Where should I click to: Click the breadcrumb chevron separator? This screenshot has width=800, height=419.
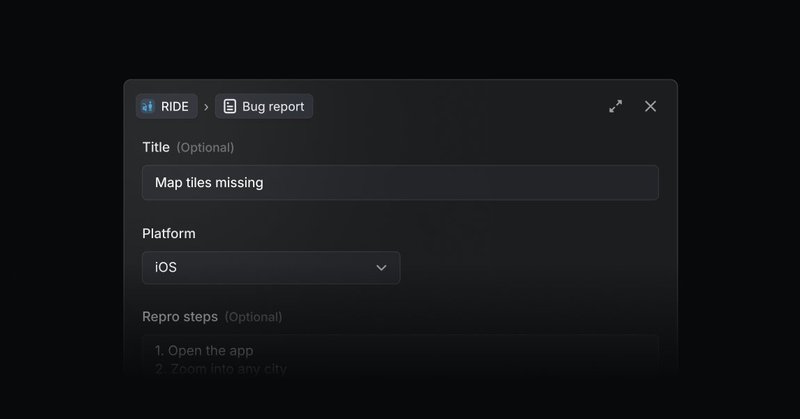pos(206,107)
